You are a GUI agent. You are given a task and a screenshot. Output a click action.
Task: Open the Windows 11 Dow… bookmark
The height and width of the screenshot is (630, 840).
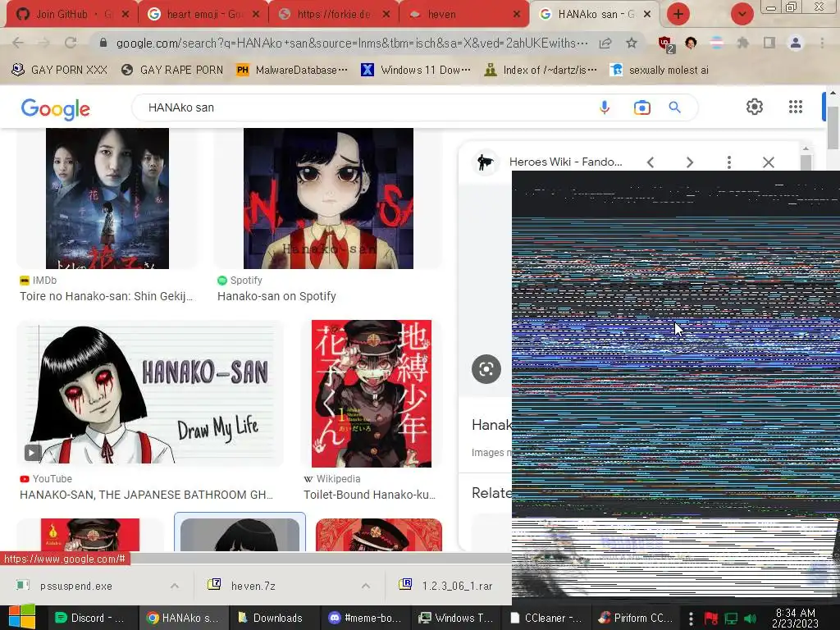click(416, 71)
